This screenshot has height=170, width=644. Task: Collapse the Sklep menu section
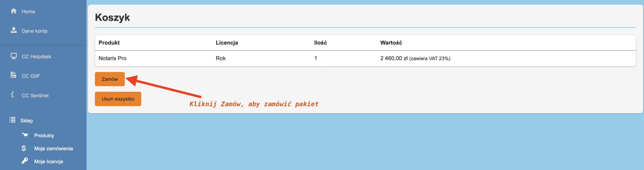[x=27, y=121]
